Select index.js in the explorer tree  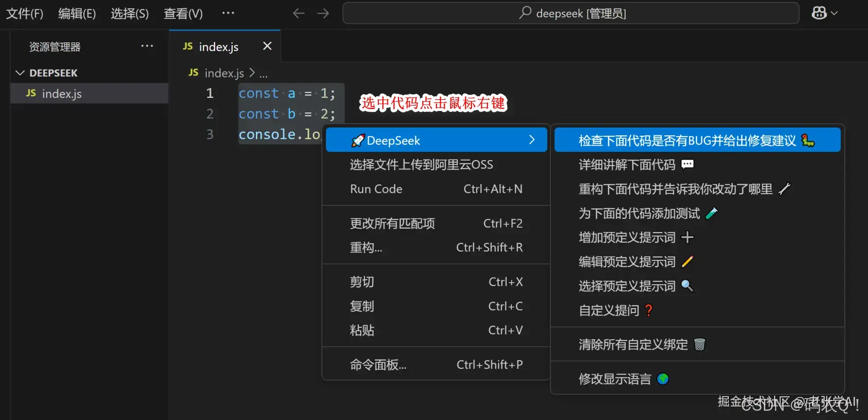[90, 93]
